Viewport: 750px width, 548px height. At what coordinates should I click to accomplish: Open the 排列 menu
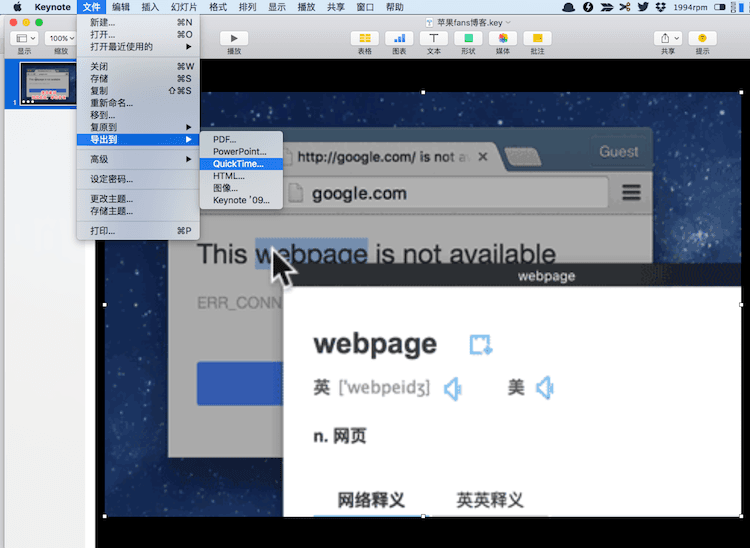point(248,7)
